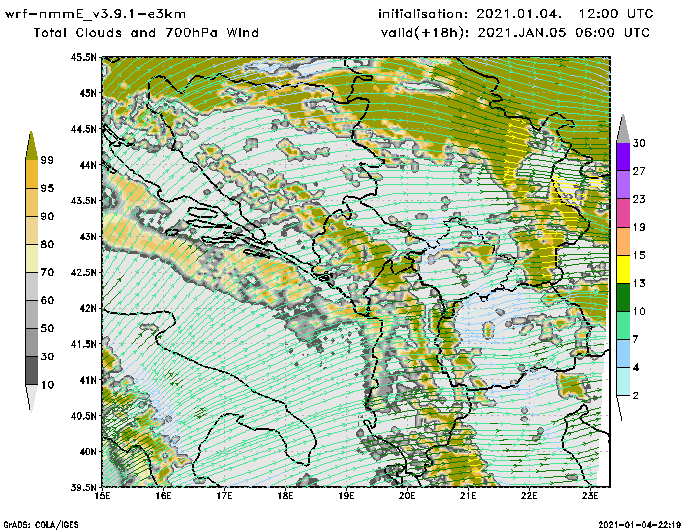Select the '40.5N' latitude label
The height and width of the screenshot is (530, 700).
pyautogui.click(x=83, y=416)
